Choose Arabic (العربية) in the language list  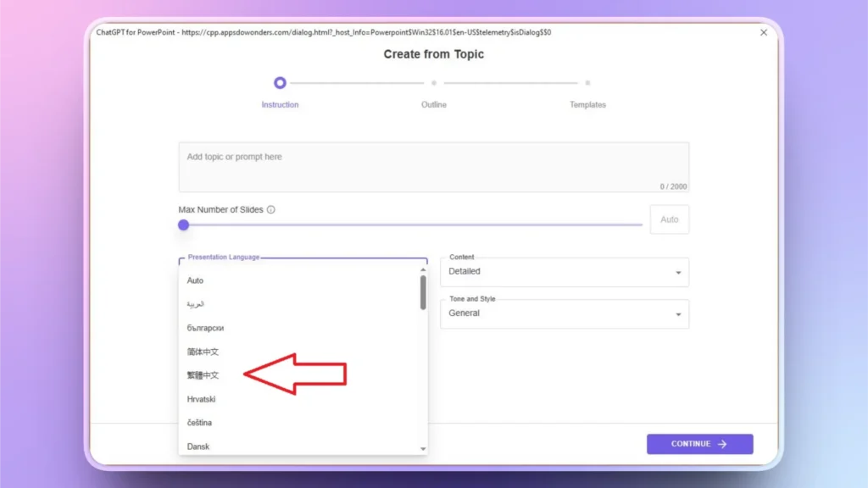click(196, 304)
